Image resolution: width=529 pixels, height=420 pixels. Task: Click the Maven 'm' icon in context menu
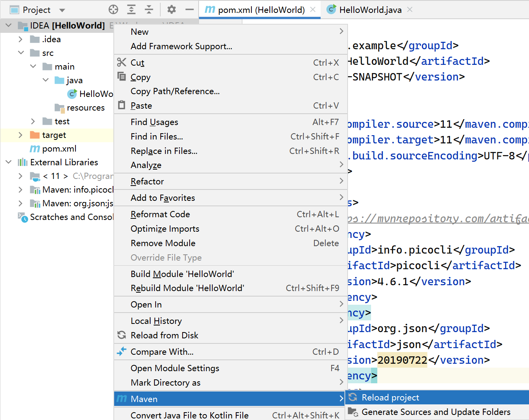(x=122, y=399)
